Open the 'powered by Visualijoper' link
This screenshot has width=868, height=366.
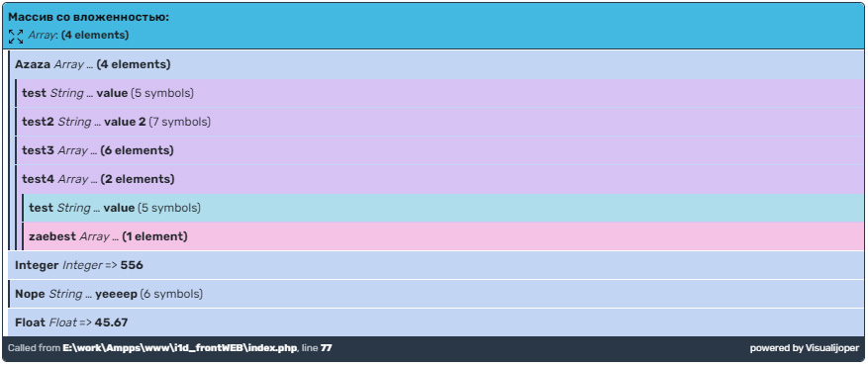(805, 348)
